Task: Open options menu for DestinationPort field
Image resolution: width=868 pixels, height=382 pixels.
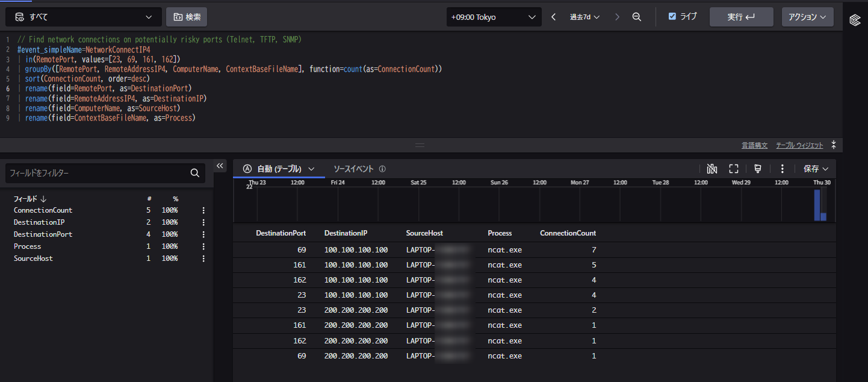Action: (x=203, y=234)
